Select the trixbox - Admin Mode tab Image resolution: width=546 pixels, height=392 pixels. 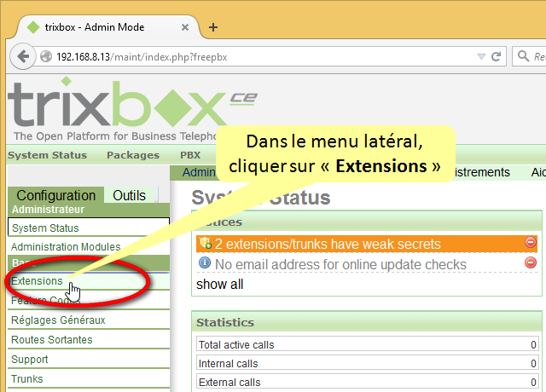(107, 27)
